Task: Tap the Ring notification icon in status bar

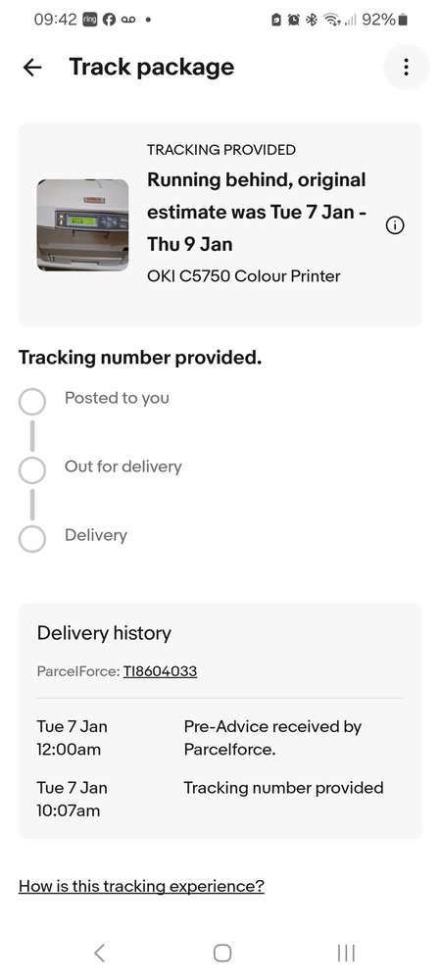Action: coord(89,20)
